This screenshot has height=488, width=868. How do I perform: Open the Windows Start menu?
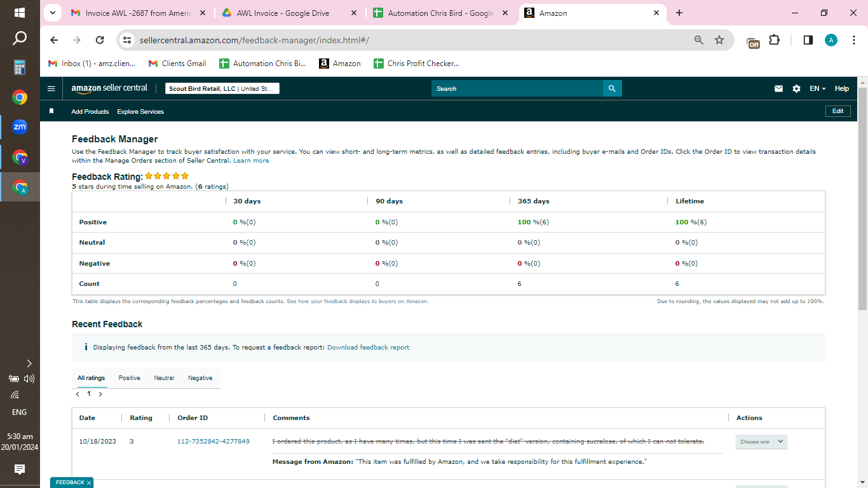(x=20, y=13)
